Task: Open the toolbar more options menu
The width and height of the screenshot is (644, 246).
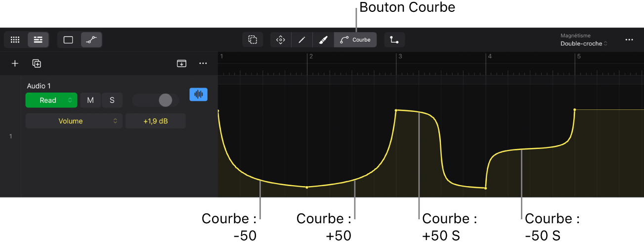Action: click(629, 40)
